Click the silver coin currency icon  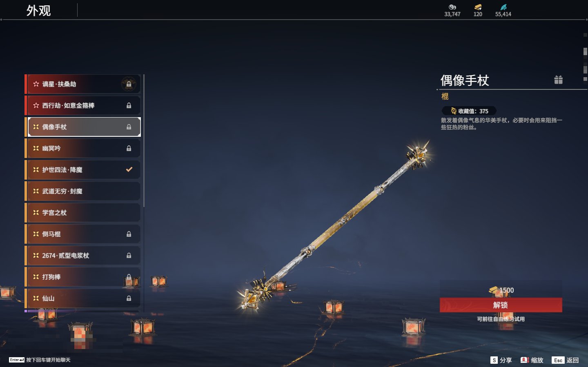coord(452,7)
